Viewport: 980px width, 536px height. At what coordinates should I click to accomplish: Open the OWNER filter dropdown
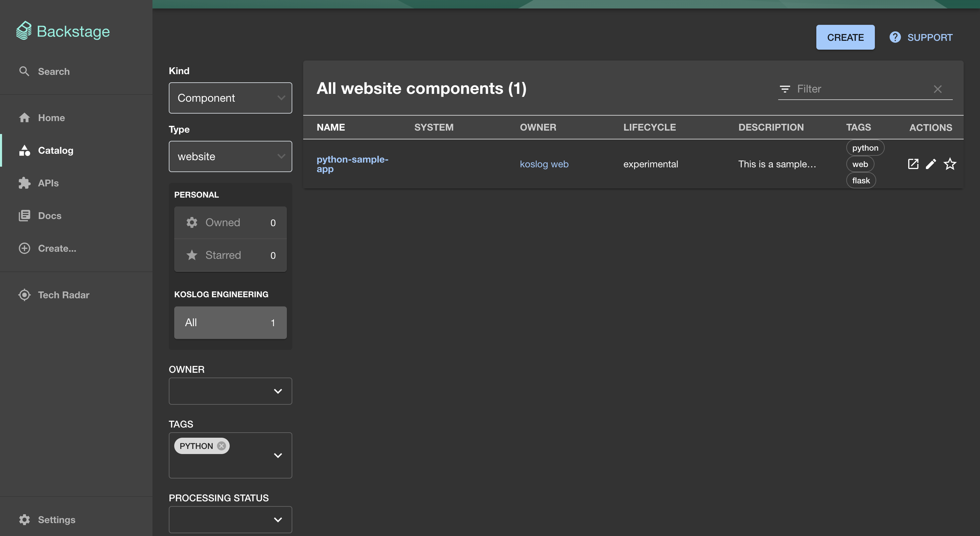pos(230,391)
